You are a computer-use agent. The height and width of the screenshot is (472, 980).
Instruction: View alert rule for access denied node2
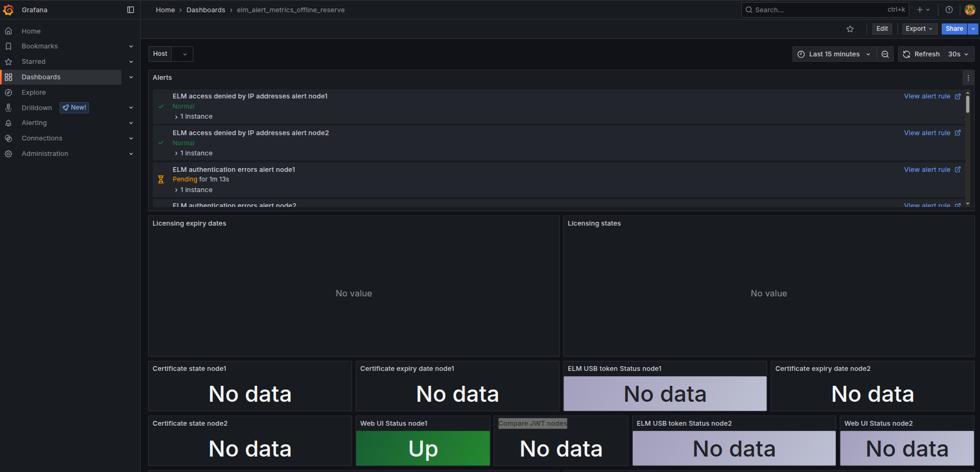(932, 133)
